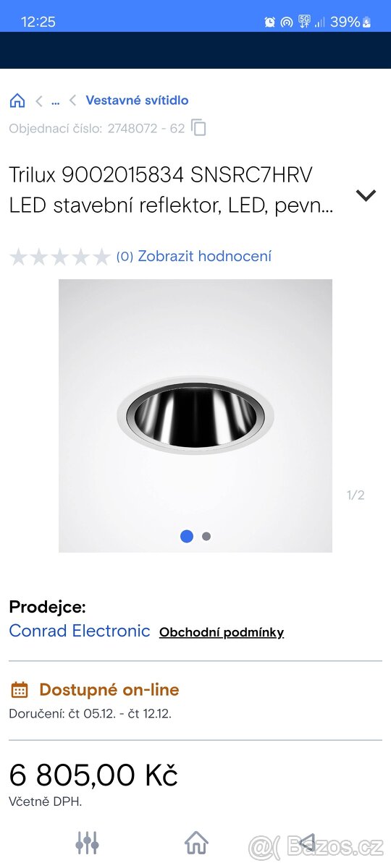Select the first blue image dot

coord(187,536)
